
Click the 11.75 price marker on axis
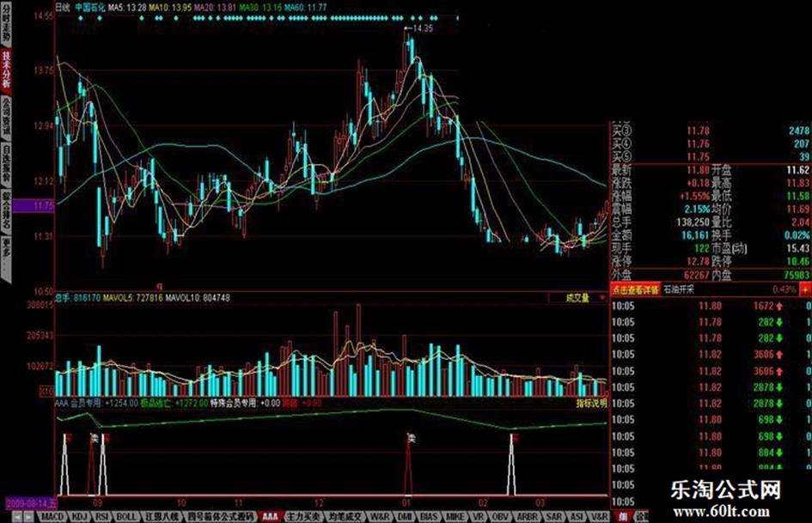click(34, 206)
